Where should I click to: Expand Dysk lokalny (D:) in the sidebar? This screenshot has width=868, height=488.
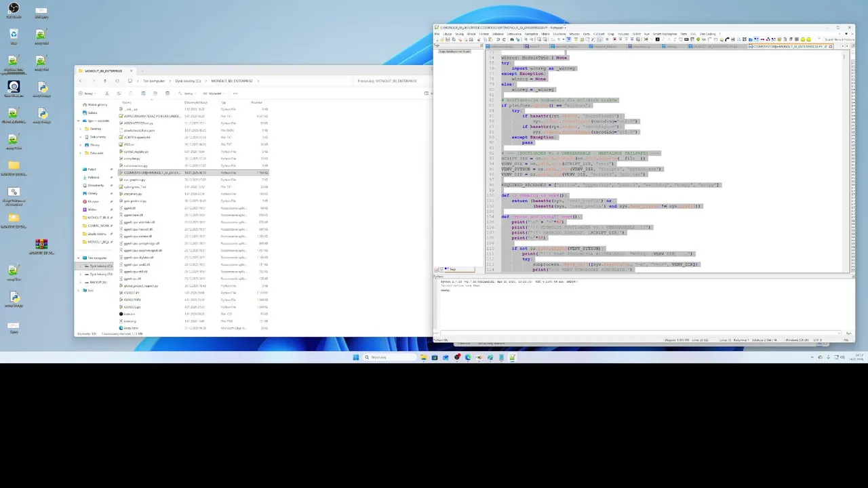81,274
